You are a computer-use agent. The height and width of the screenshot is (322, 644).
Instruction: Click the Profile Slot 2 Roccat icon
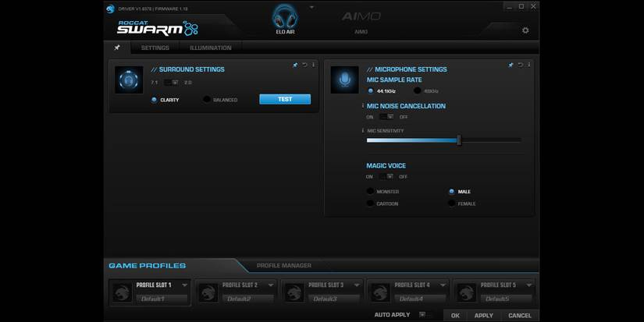pyautogui.click(x=208, y=293)
